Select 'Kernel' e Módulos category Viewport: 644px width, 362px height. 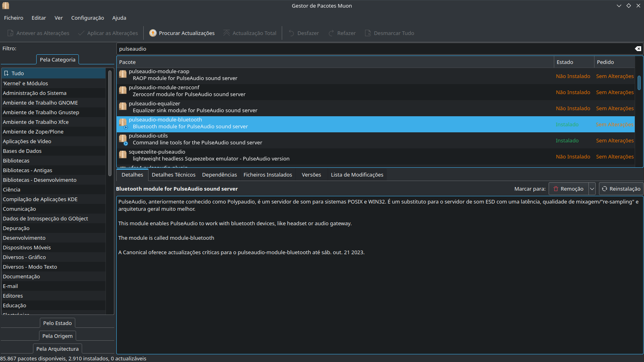pos(54,83)
